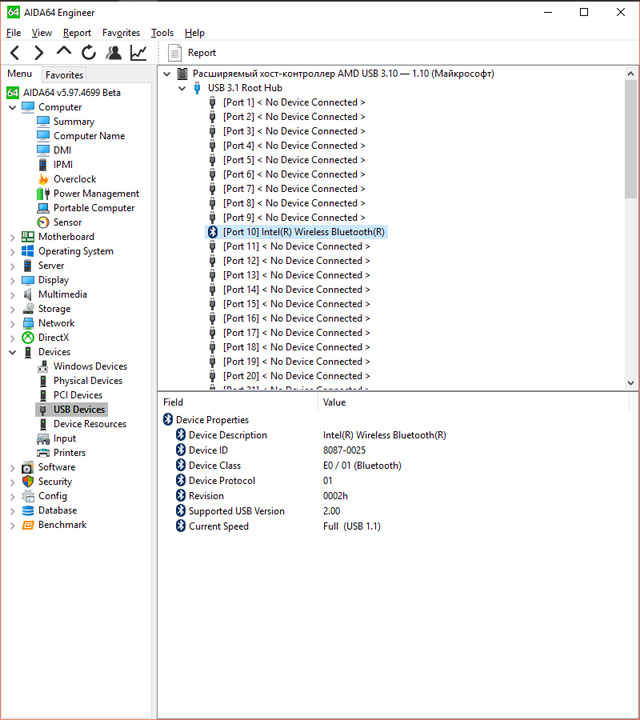Click the DirectX Xbox icon
The height and width of the screenshot is (720, 640).
[28, 338]
